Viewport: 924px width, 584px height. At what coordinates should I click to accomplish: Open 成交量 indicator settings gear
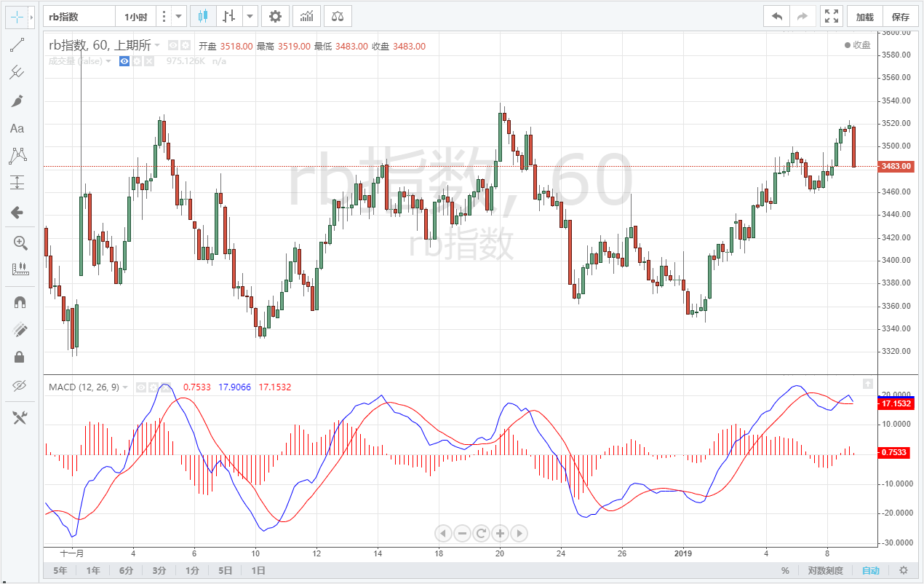pos(137,61)
